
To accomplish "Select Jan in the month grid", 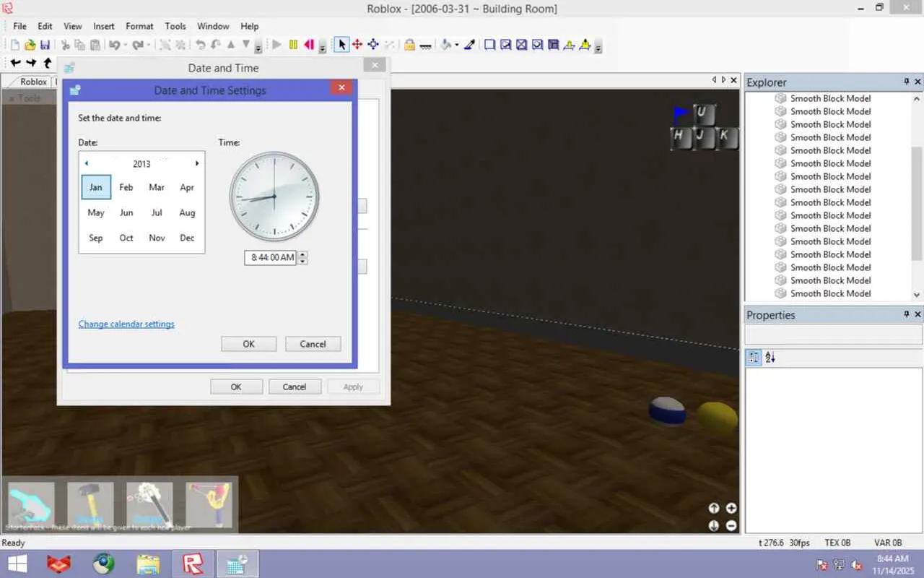I will click(x=96, y=187).
